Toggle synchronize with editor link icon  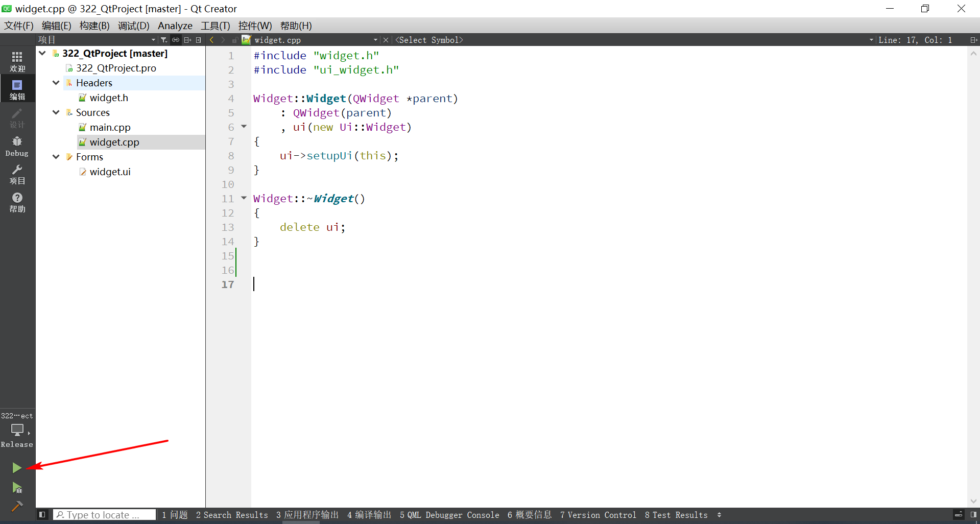[x=176, y=40]
